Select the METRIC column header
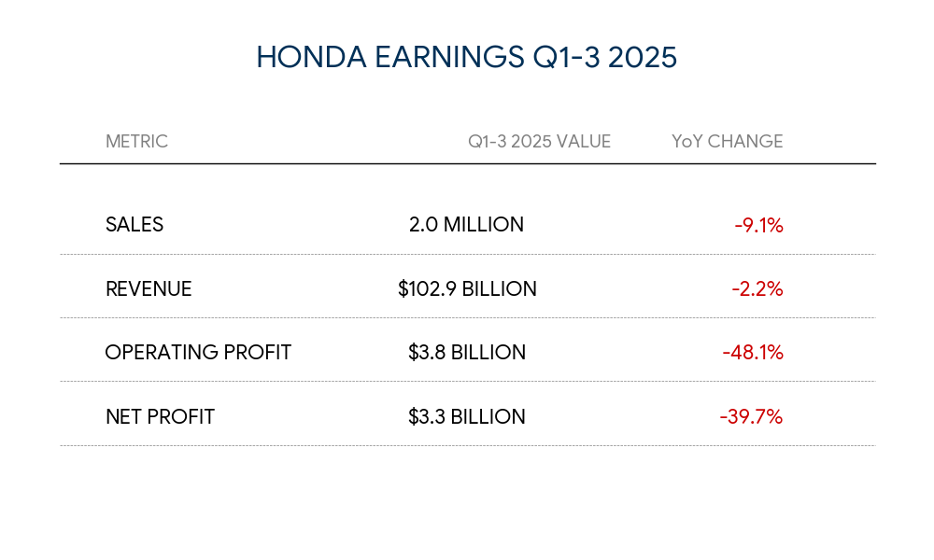The width and height of the screenshot is (934, 560). coord(136,142)
